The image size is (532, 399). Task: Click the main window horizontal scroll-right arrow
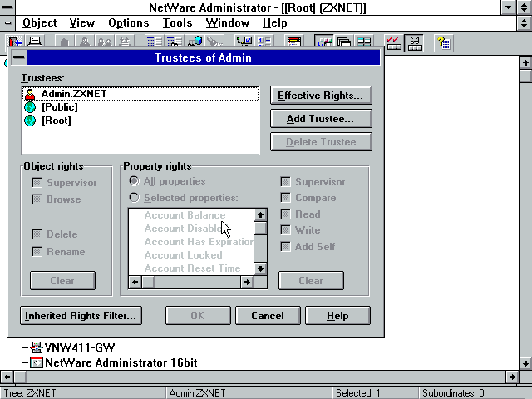[512, 377]
